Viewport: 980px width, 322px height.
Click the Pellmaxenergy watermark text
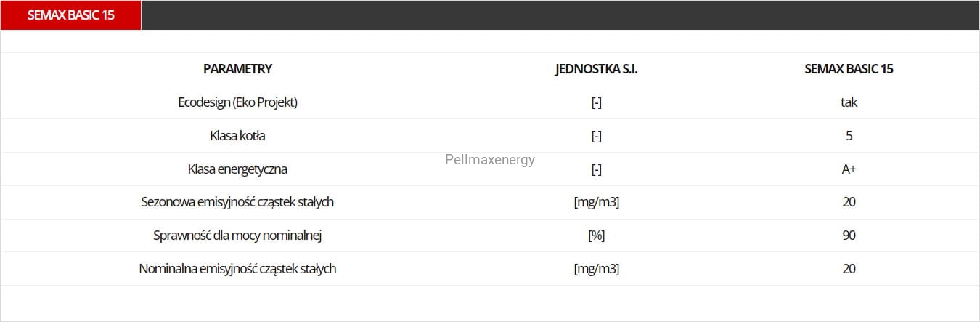point(490,160)
